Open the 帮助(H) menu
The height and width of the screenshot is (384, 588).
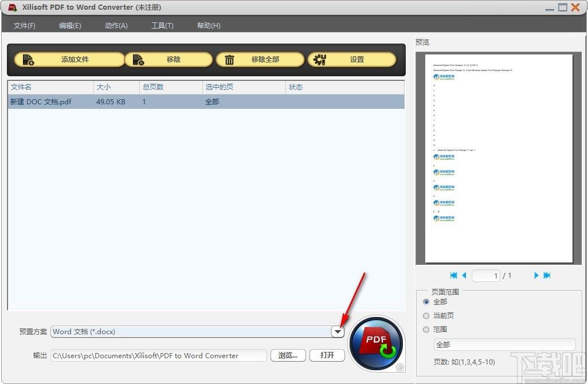click(x=209, y=25)
